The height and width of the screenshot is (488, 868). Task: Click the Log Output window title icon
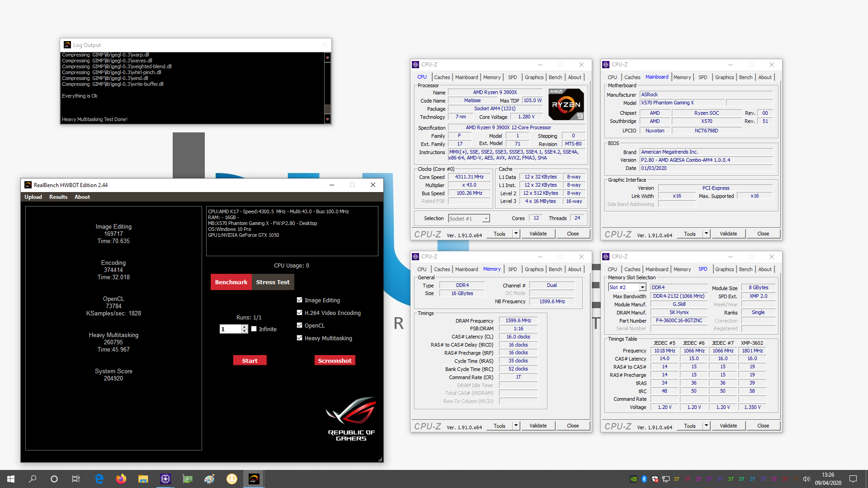67,45
